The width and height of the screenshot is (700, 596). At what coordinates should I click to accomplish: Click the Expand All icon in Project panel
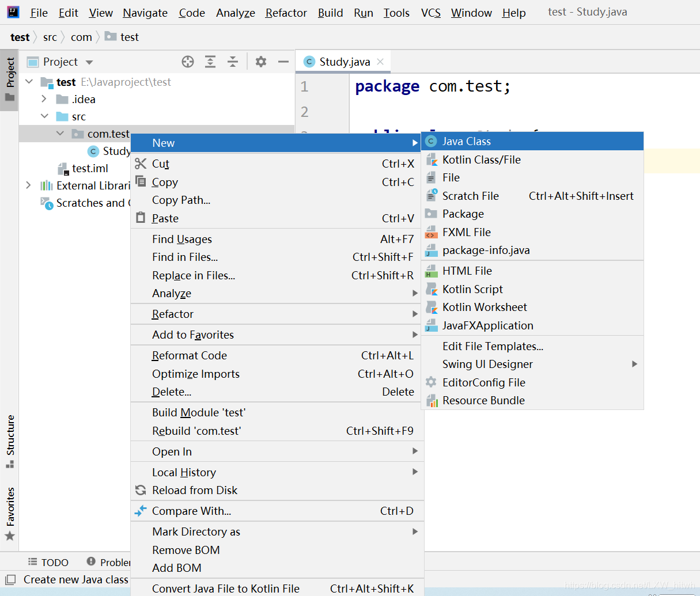coord(210,62)
